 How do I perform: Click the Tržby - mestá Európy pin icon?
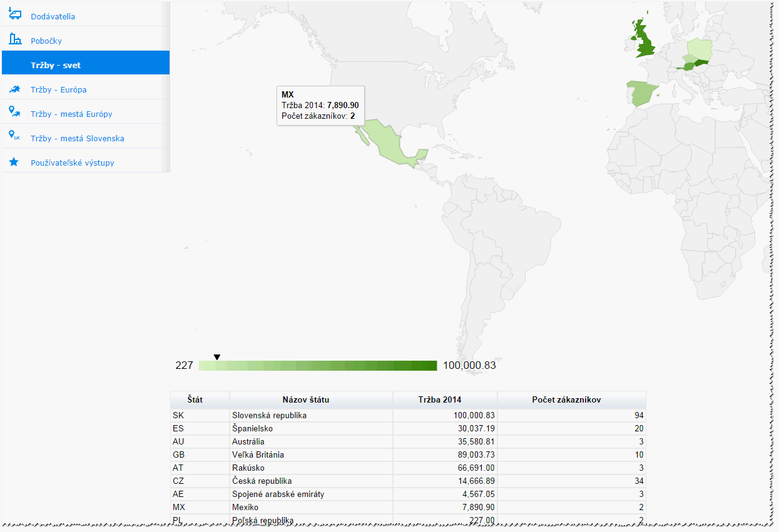[x=14, y=113]
